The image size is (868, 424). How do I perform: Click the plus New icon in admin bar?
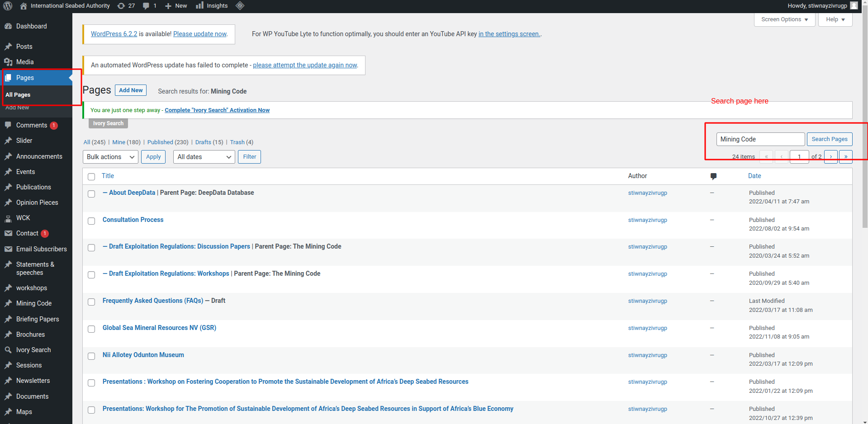168,6
